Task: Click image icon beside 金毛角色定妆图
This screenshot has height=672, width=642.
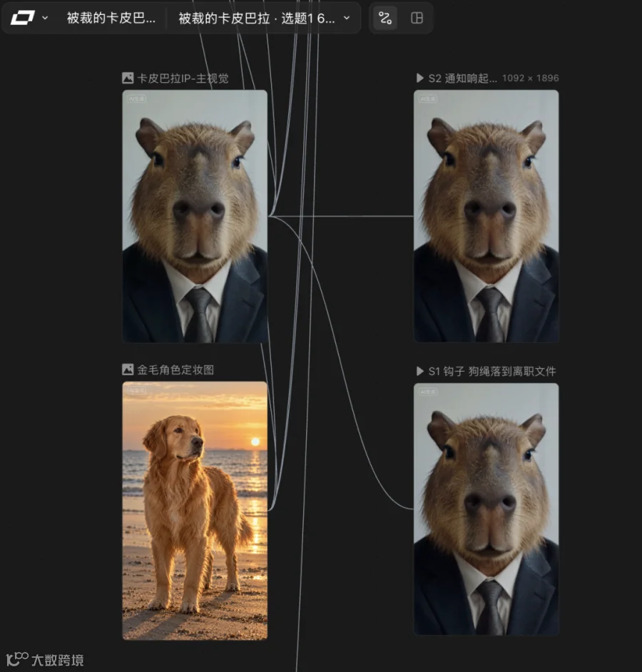Action: pyautogui.click(x=128, y=370)
